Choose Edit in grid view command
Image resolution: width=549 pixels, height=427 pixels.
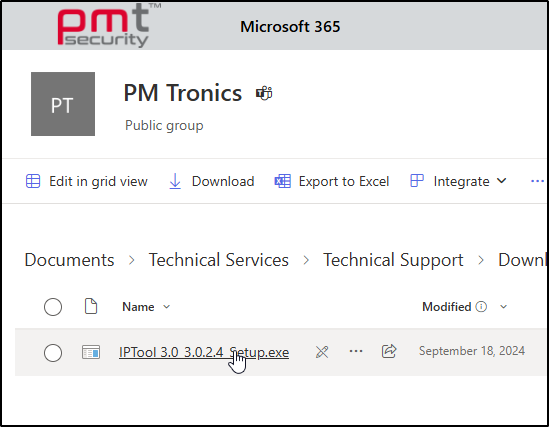point(98,181)
